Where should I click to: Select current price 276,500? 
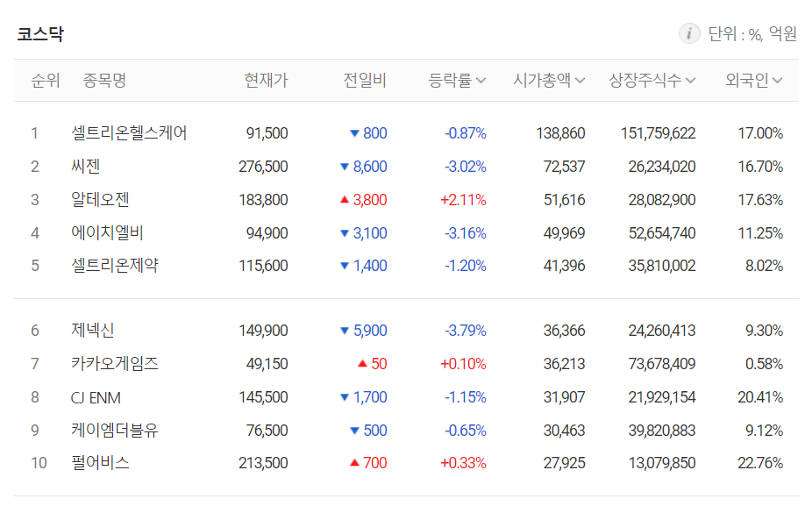[x=263, y=167]
